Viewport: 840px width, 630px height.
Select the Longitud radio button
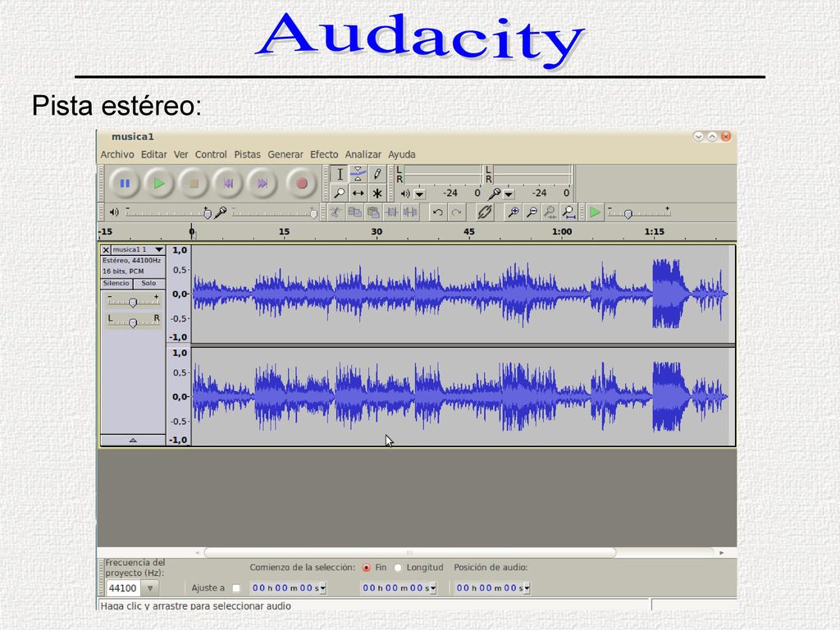[398, 568]
